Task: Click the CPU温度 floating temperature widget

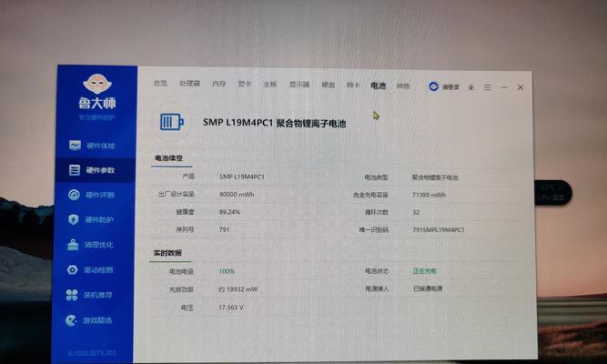Action: click(x=552, y=192)
